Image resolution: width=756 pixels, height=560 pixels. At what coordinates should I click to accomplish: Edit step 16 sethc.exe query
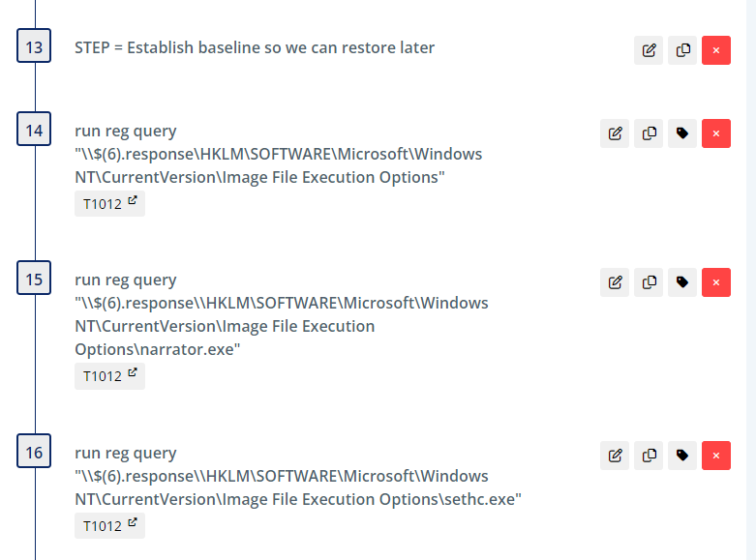point(615,456)
